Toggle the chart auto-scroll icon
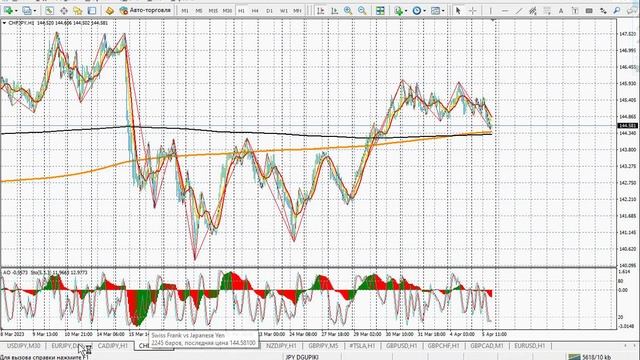This screenshot has height=360, width=640. click(320, 11)
